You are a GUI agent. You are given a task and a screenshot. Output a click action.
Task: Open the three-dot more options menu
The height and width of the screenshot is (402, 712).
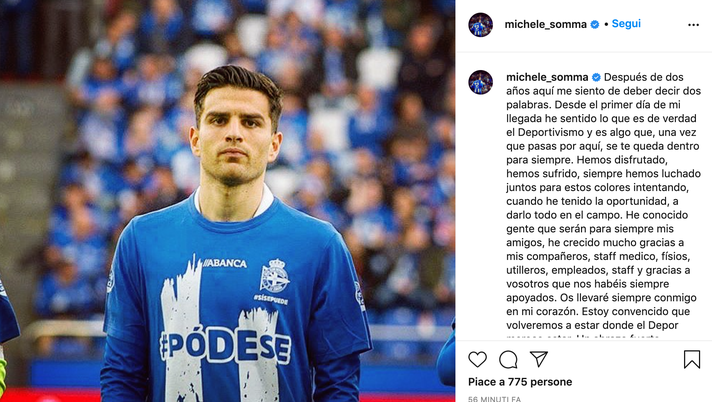[693, 24]
